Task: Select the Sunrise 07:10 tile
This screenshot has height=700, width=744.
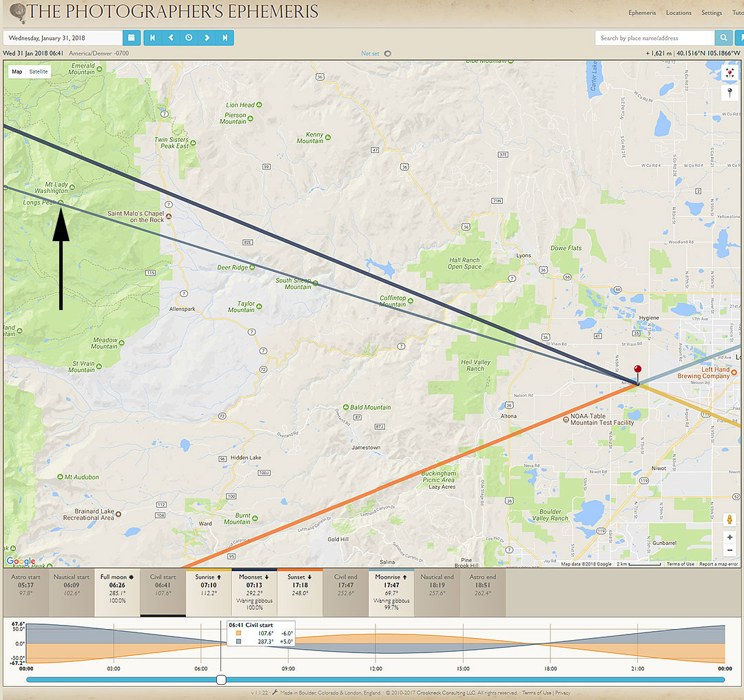Action: 208,593
